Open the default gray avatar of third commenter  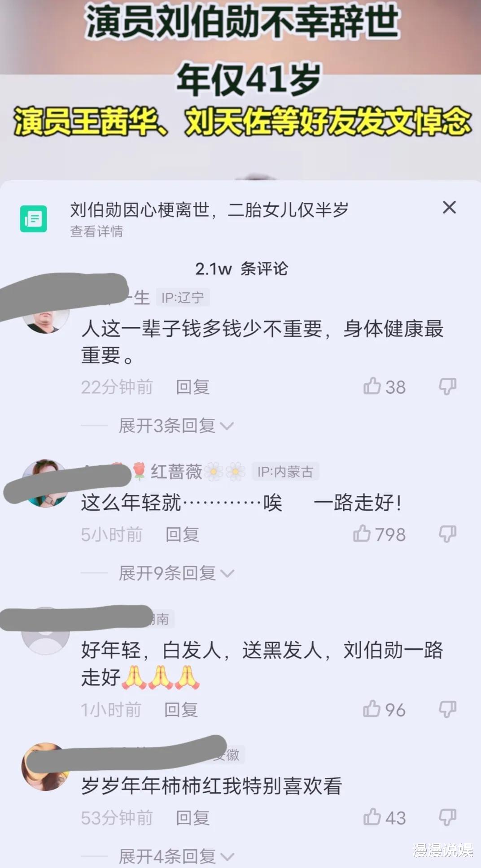pos(46,631)
